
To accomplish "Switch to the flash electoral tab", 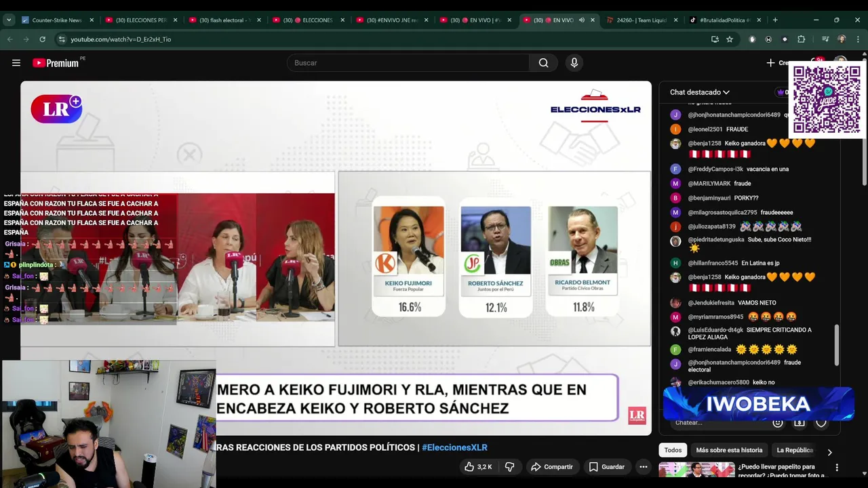I will pyautogui.click(x=224, y=20).
